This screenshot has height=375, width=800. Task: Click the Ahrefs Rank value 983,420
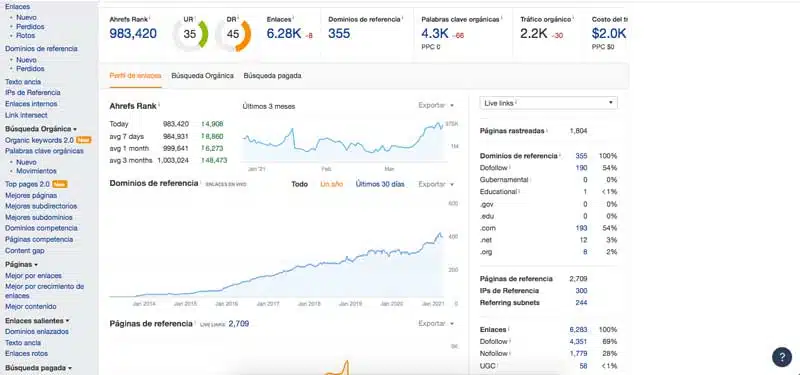point(133,34)
